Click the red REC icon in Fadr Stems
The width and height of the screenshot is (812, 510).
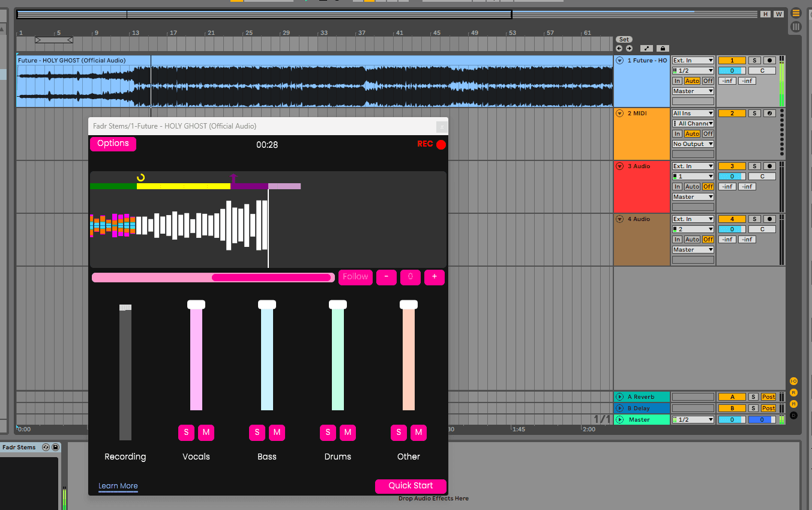coord(442,144)
